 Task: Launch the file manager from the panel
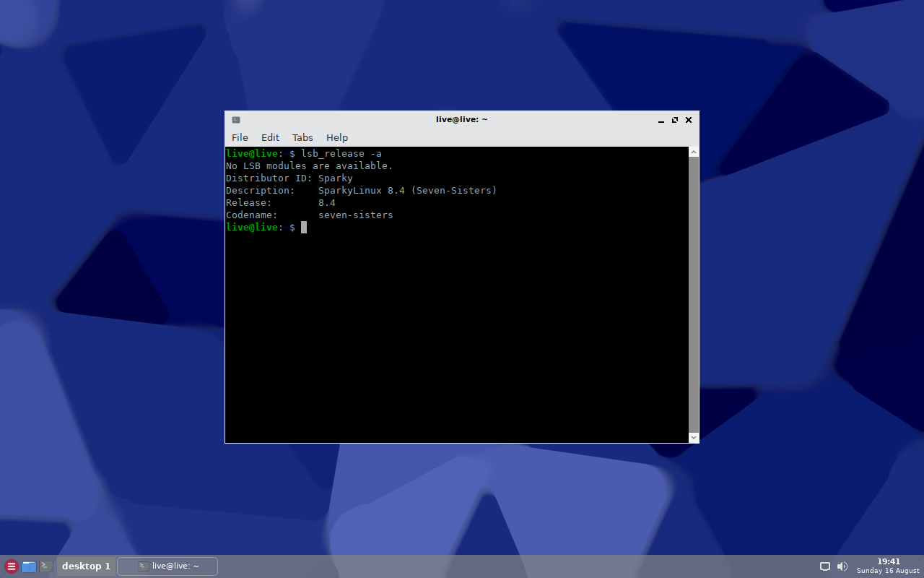[x=29, y=566]
